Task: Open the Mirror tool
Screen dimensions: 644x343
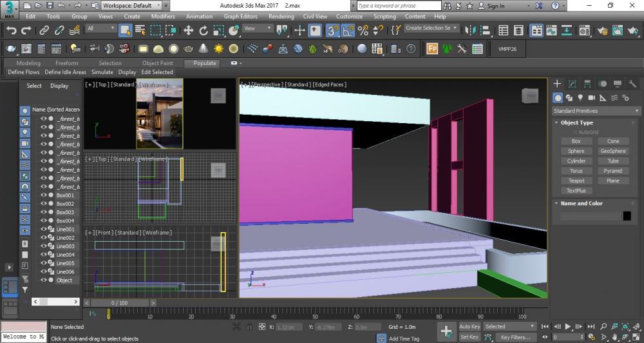Action: [x=471, y=30]
